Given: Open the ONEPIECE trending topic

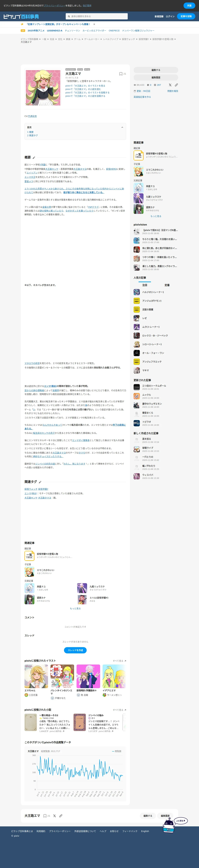Looking at the screenshot, I should pyautogui.click(x=114, y=31).
